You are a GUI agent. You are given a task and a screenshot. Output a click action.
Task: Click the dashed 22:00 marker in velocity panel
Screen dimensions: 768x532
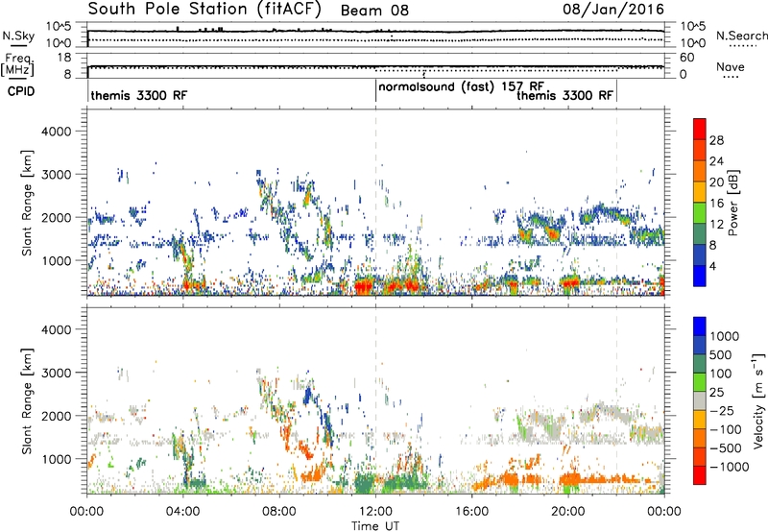tap(616, 401)
